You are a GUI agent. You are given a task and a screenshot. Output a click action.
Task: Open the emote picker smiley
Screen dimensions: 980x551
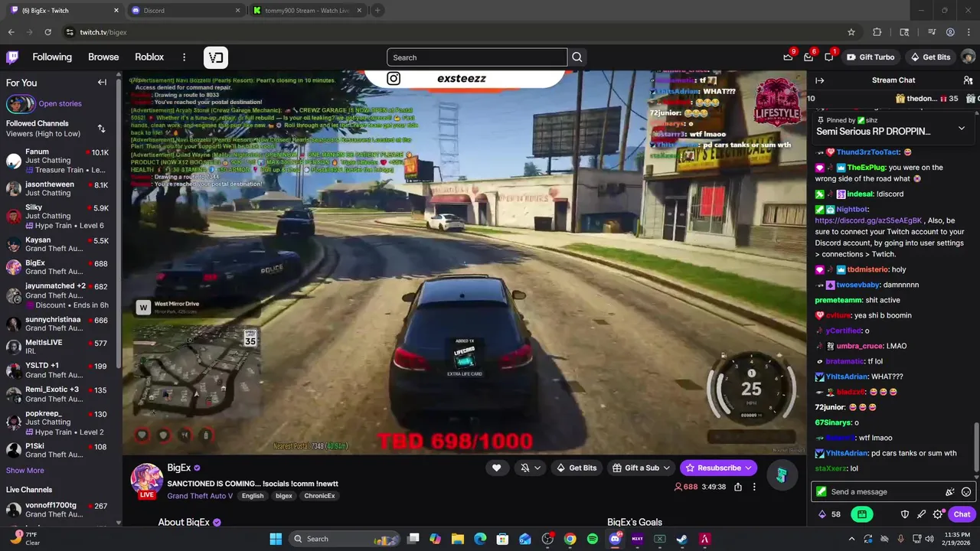pos(966,492)
